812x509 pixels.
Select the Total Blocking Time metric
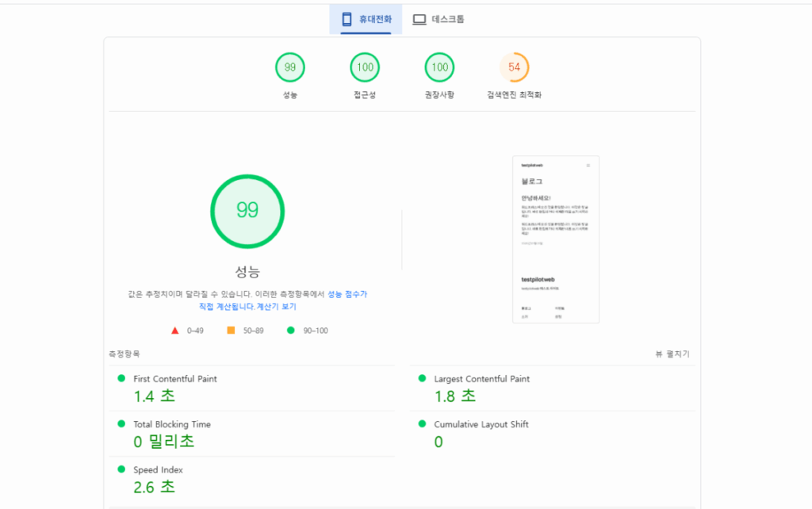(x=171, y=424)
